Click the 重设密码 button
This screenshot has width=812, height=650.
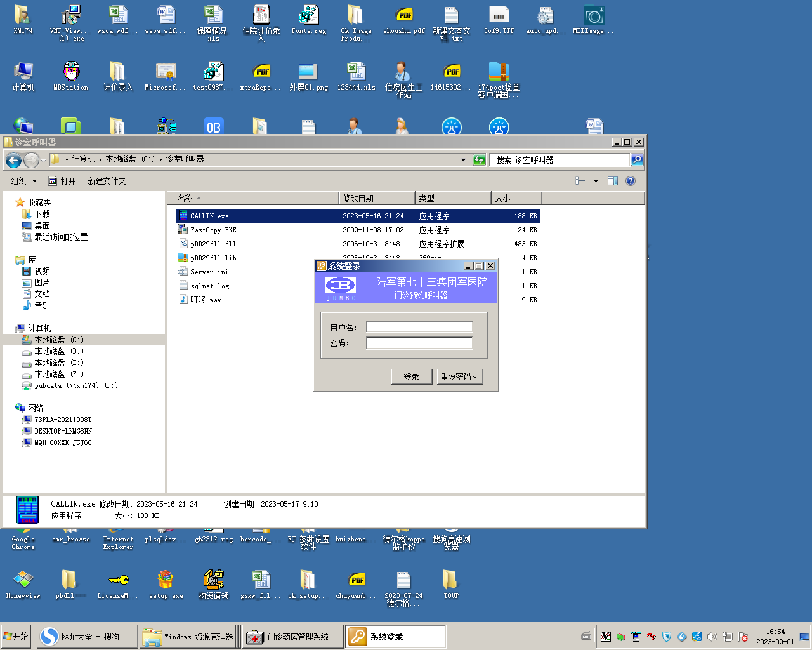coord(460,376)
